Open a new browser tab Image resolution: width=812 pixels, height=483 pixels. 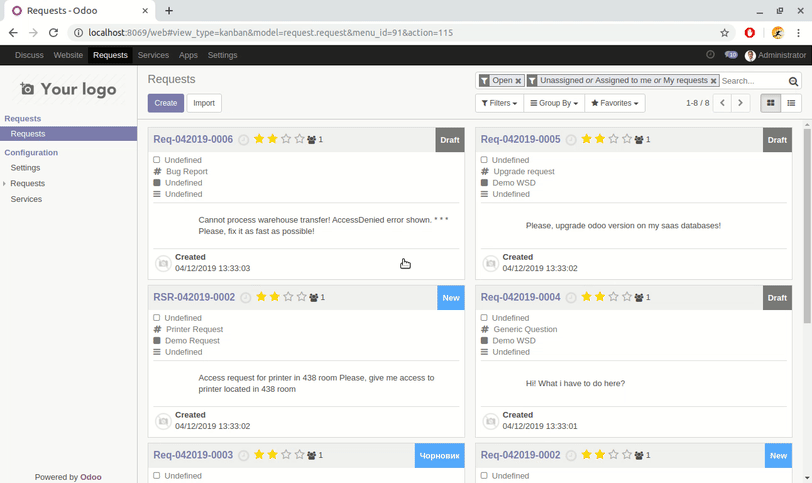tap(169, 10)
